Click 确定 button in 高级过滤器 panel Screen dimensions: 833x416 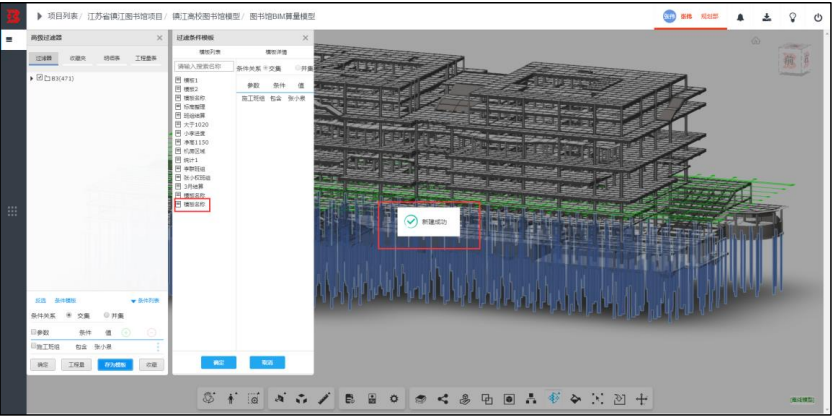coord(42,364)
